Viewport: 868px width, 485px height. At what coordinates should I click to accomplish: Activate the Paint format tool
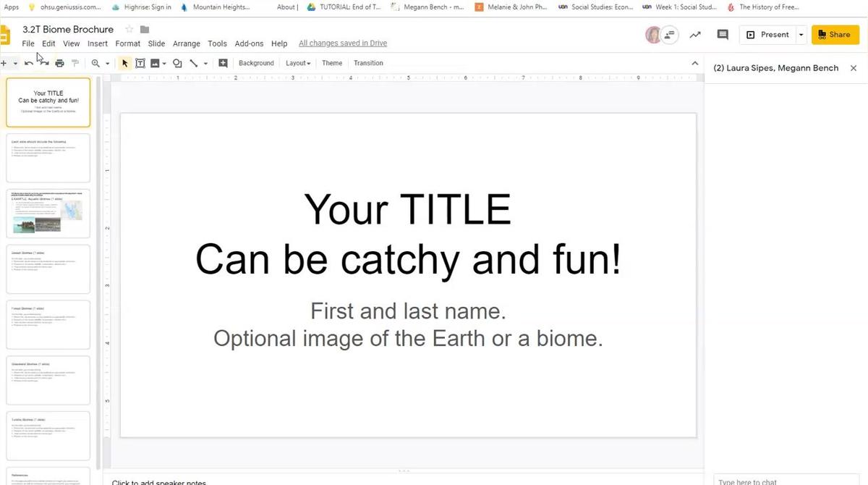click(x=75, y=63)
